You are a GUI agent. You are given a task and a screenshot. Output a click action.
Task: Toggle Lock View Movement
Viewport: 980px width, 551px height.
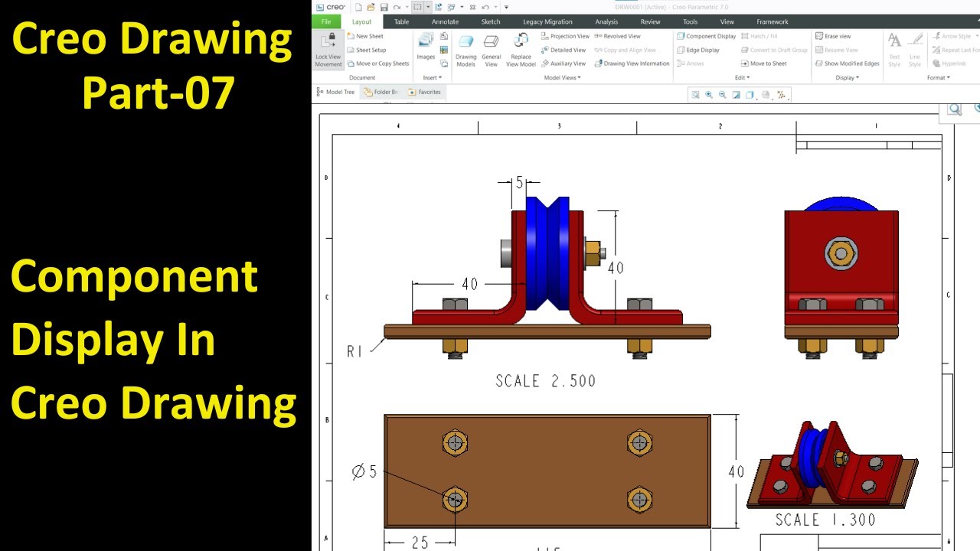tap(328, 50)
